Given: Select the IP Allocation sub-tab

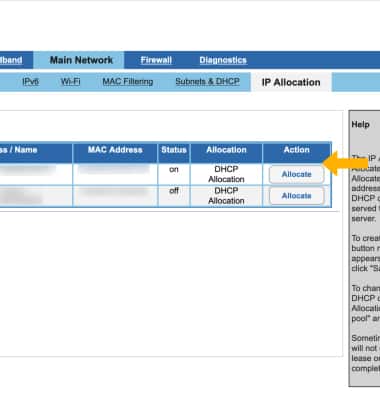Looking at the screenshot, I should (x=291, y=82).
